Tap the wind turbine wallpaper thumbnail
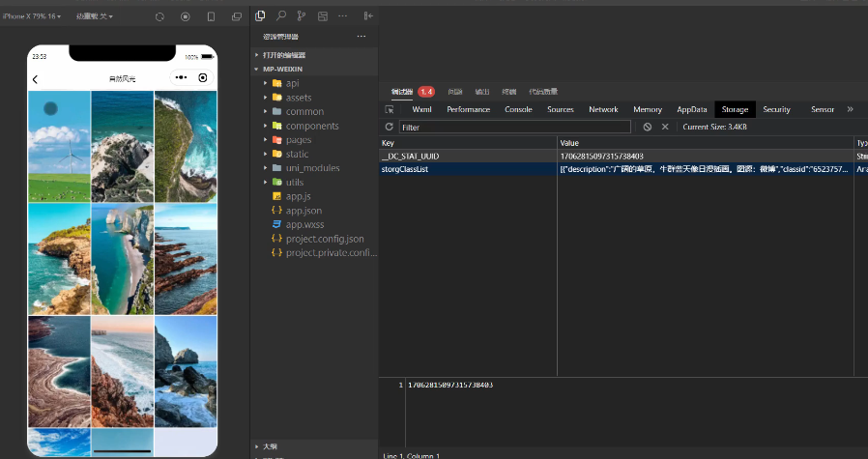 [x=59, y=147]
